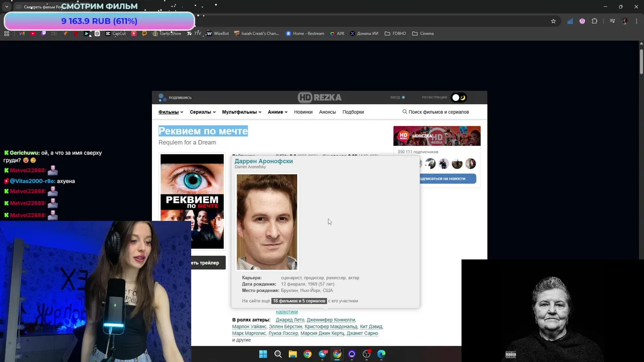Open the Новинки menu item
The height and width of the screenshot is (362, 644).
[x=303, y=112]
